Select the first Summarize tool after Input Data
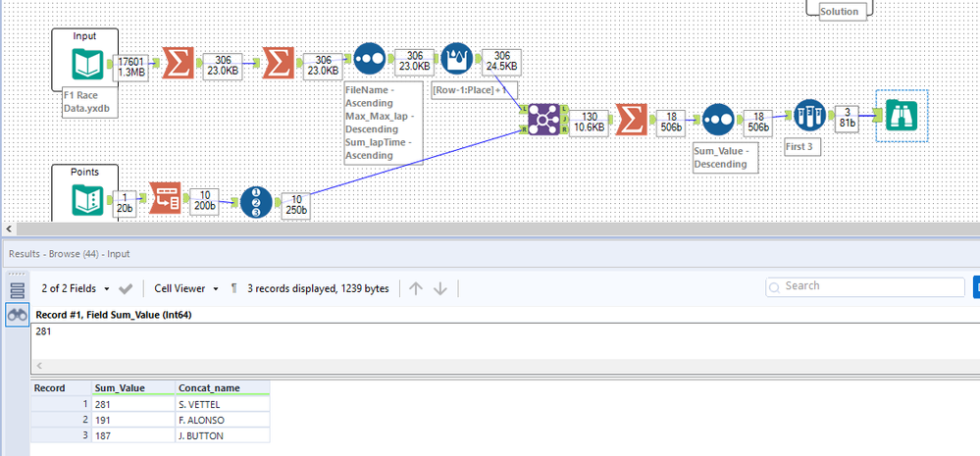980x456 pixels. click(179, 63)
